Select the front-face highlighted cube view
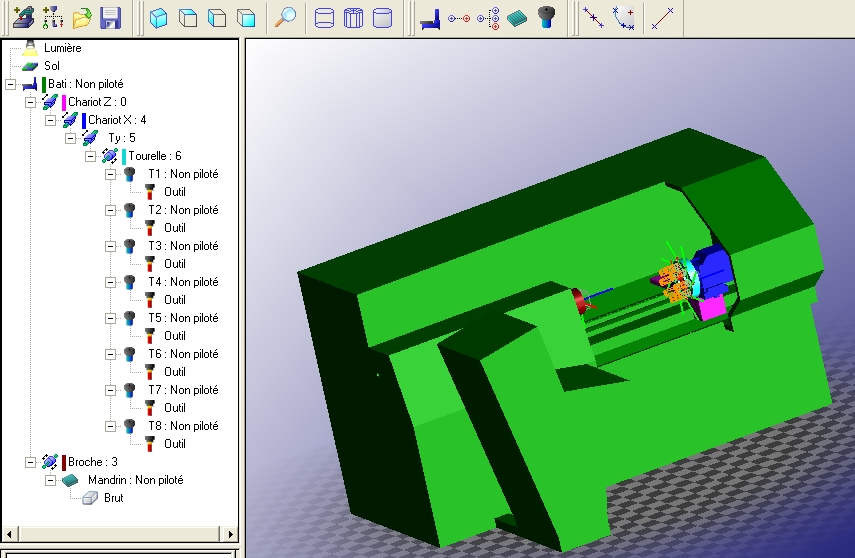 246,18
